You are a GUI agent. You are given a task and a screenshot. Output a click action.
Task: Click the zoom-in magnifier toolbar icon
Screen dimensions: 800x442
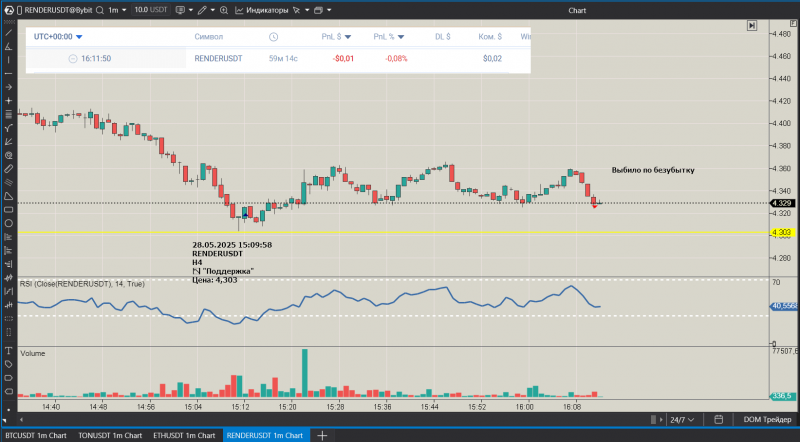click(x=224, y=10)
